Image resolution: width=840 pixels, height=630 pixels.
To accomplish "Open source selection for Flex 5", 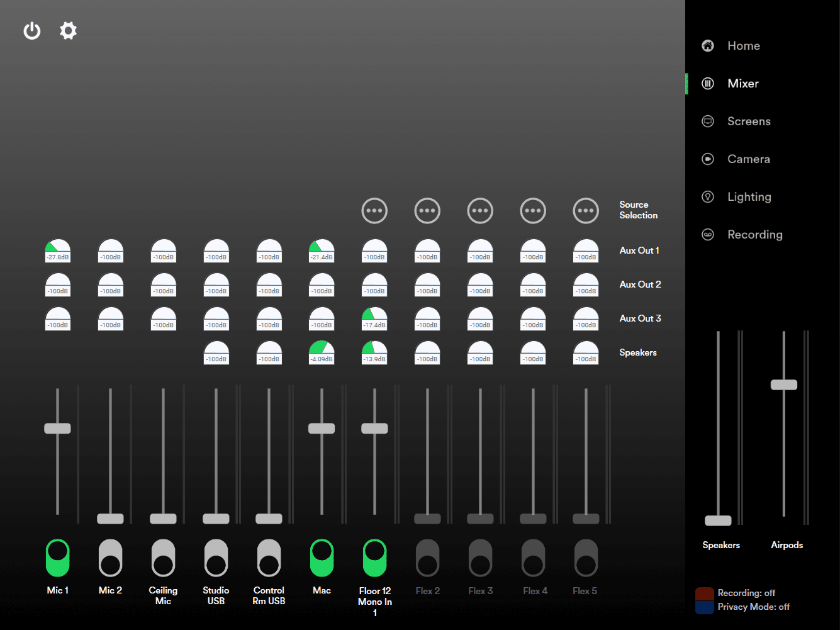I will 586,211.
